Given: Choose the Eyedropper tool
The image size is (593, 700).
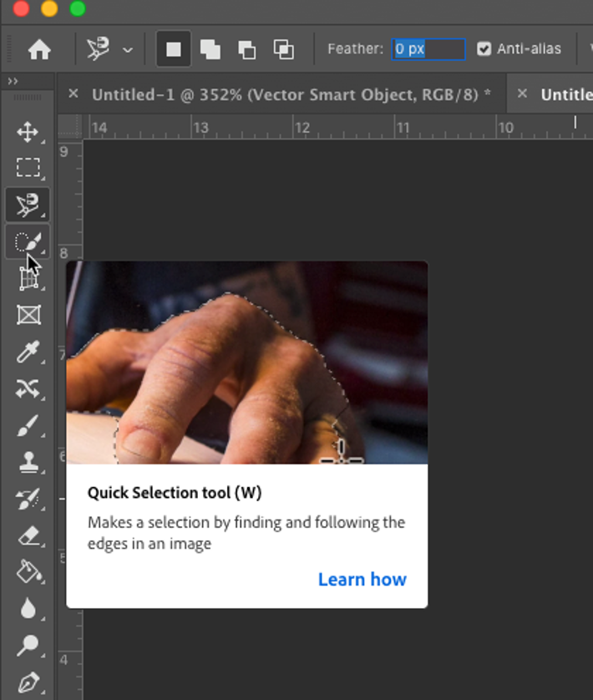Looking at the screenshot, I should (x=28, y=352).
